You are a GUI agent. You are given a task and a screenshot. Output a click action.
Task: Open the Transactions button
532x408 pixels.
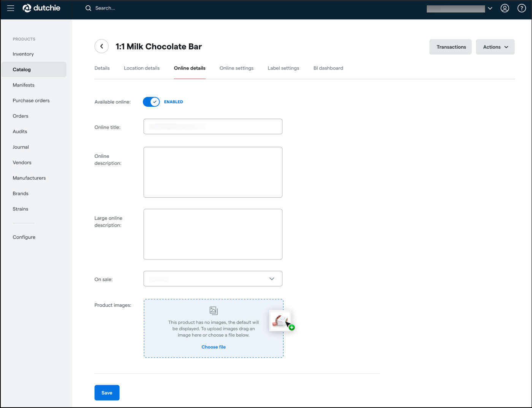tap(451, 47)
